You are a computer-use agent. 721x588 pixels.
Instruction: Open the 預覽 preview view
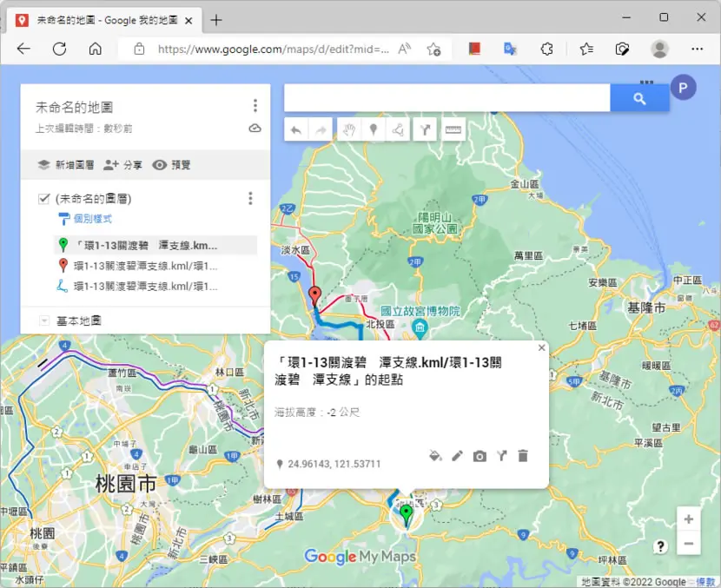(171, 164)
